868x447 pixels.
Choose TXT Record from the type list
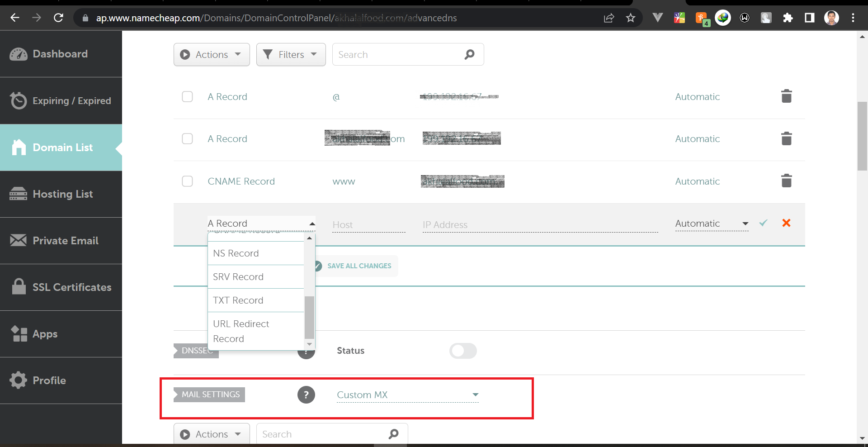pos(256,300)
